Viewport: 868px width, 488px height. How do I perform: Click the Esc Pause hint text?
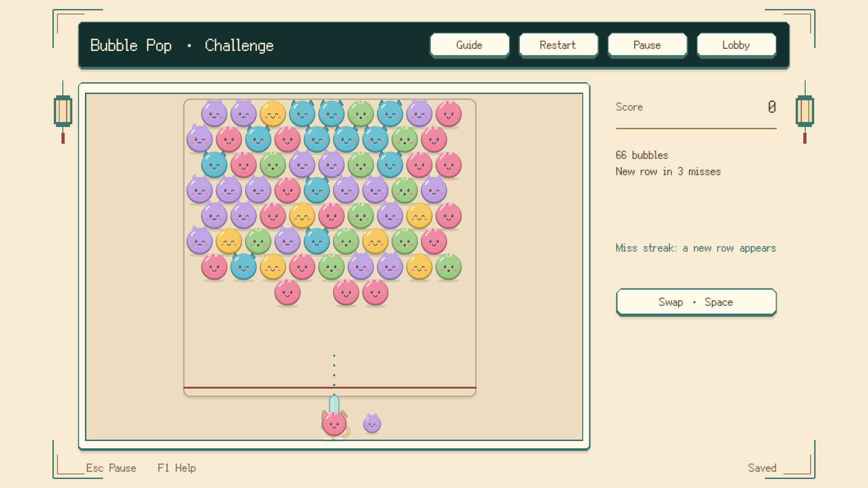(111, 468)
